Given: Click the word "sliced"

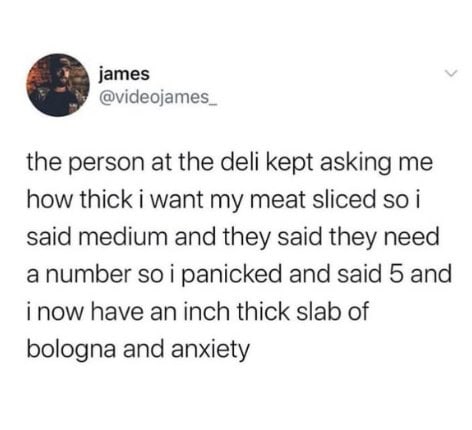Looking at the screenshot, I should point(345,201).
